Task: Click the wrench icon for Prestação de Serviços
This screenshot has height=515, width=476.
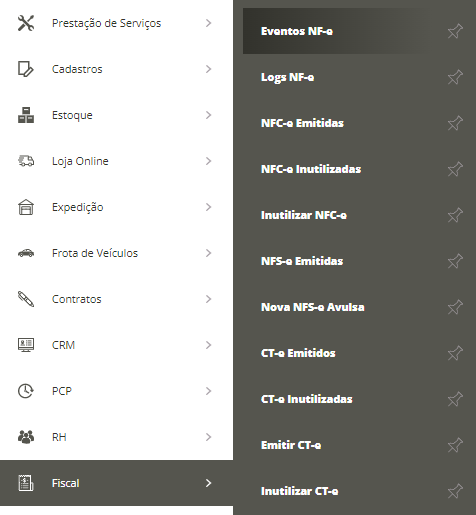Action: pyautogui.click(x=26, y=23)
